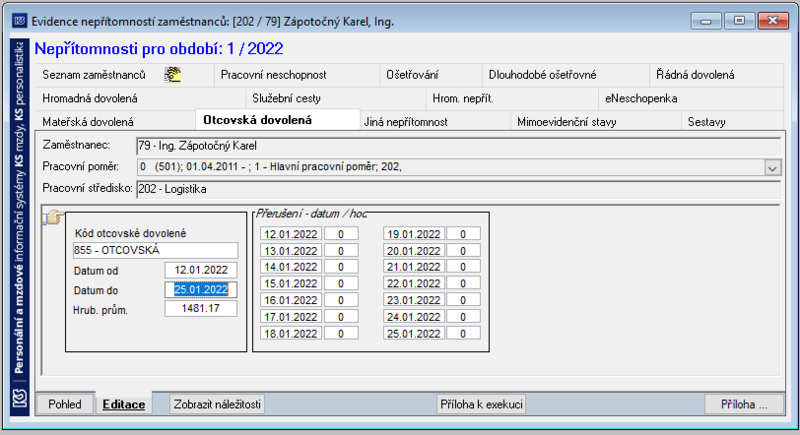This screenshot has height=435, width=800.
Task: Click the 16.01.2022 interruption date cell
Action: coord(291,300)
